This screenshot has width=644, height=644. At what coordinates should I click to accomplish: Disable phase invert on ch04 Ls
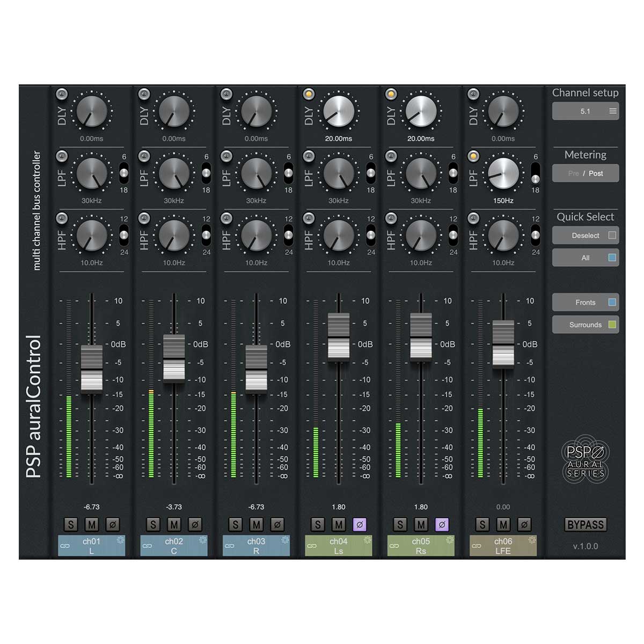[x=360, y=524]
